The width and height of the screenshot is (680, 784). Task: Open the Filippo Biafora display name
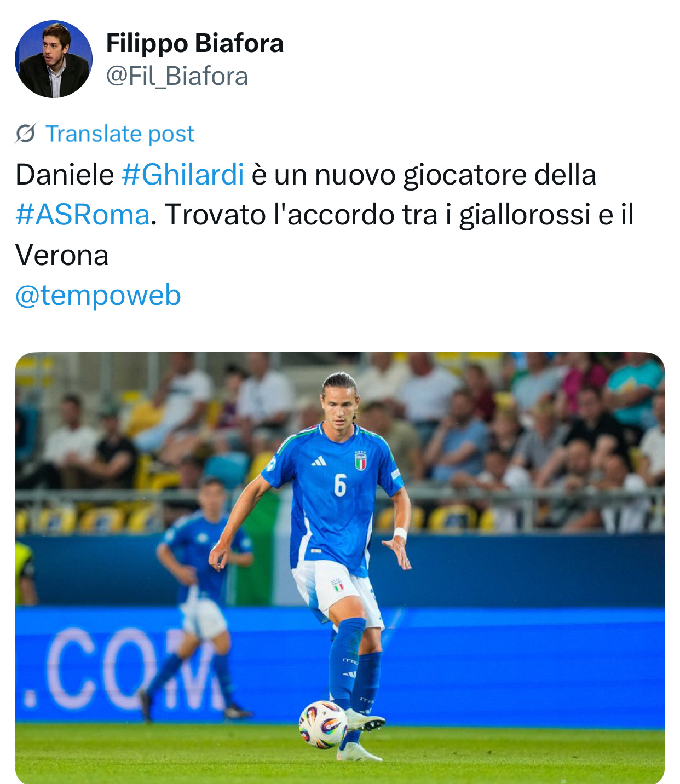(x=195, y=43)
